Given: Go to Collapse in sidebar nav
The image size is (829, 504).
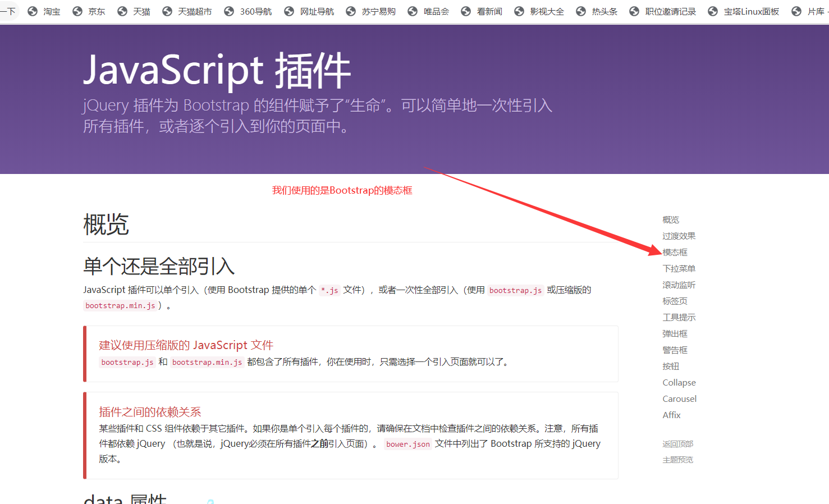Looking at the screenshot, I should (x=679, y=382).
